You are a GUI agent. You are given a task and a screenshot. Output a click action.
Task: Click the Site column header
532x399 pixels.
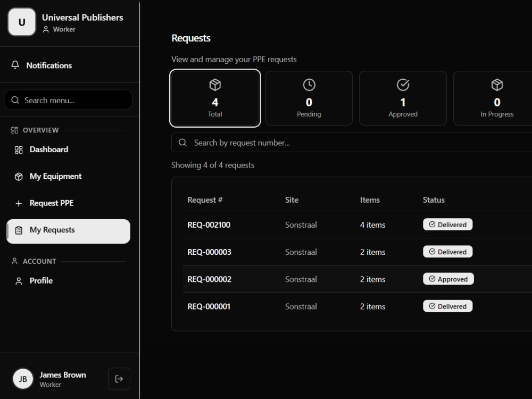[x=292, y=200]
